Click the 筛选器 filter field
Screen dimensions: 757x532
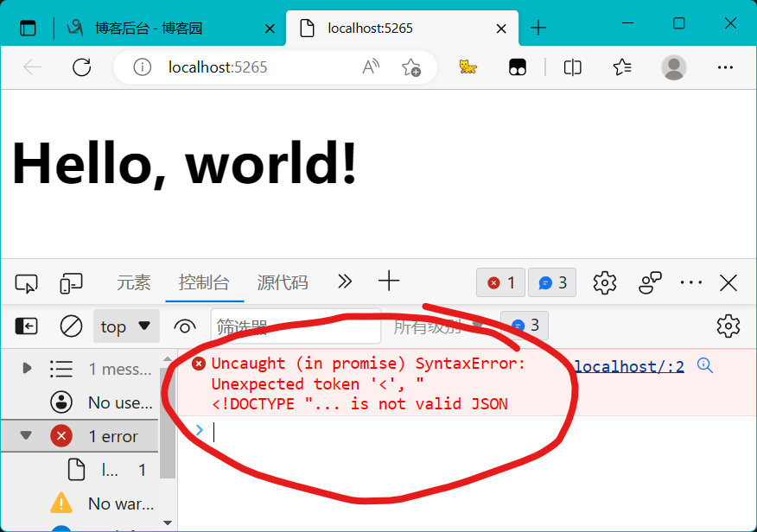pos(296,326)
